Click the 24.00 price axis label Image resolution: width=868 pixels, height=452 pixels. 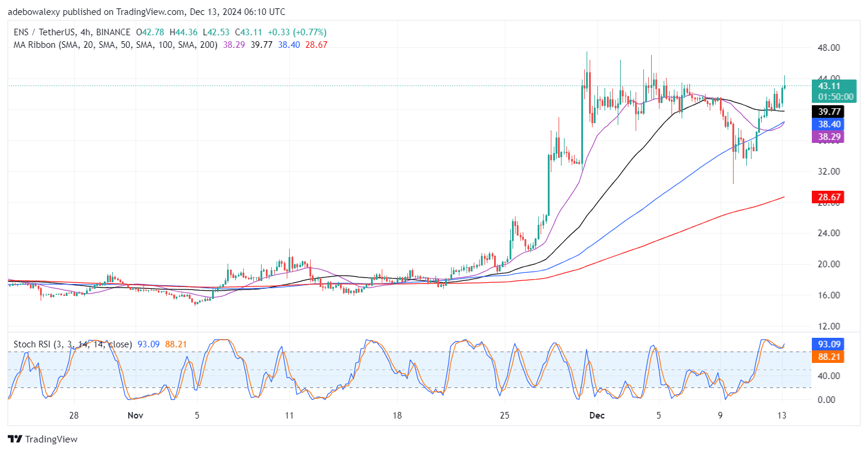829,233
